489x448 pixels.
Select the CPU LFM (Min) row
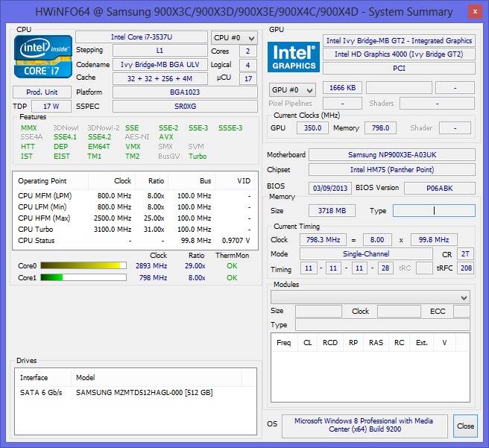coord(134,207)
